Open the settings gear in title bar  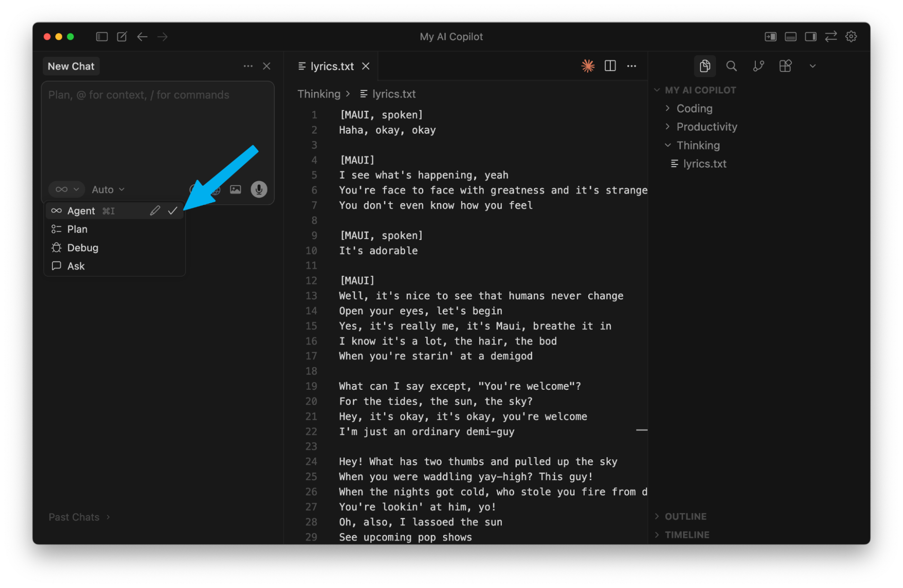851,37
